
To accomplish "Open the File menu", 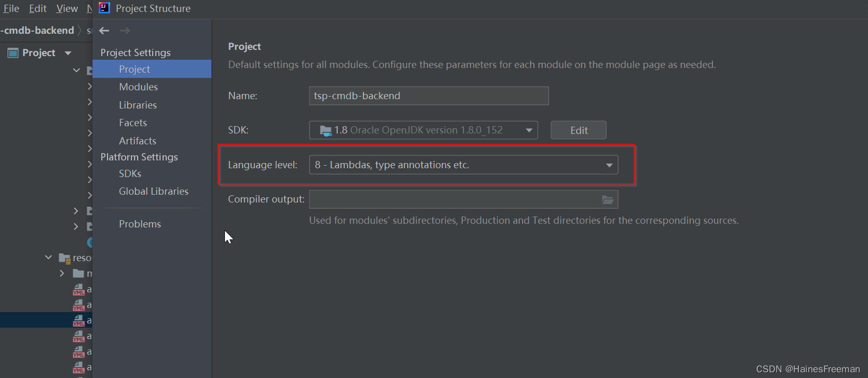I will pos(11,8).
